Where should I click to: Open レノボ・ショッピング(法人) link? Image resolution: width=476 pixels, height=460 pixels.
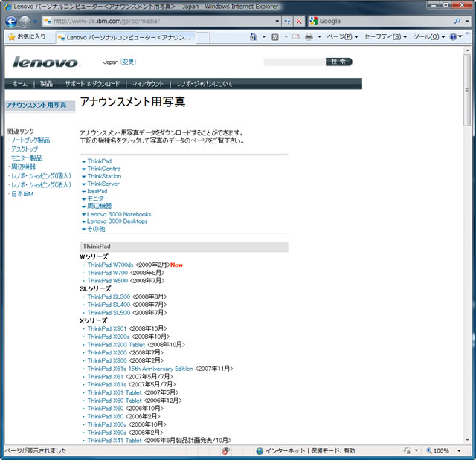pos(41,184)
